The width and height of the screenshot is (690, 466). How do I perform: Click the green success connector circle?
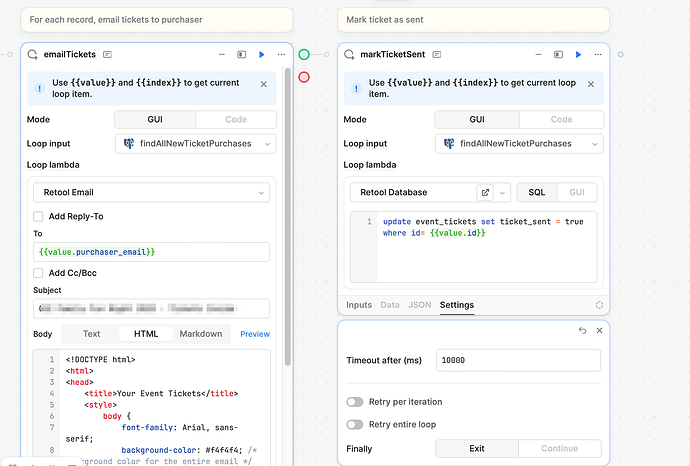pyautogui.click(x=304, y=55)
